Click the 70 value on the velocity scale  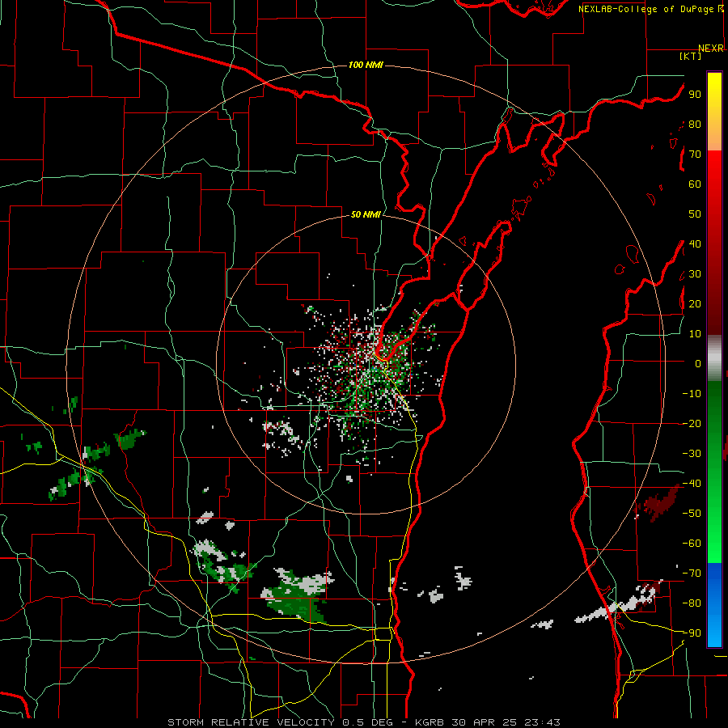click(x=695, y=154)
